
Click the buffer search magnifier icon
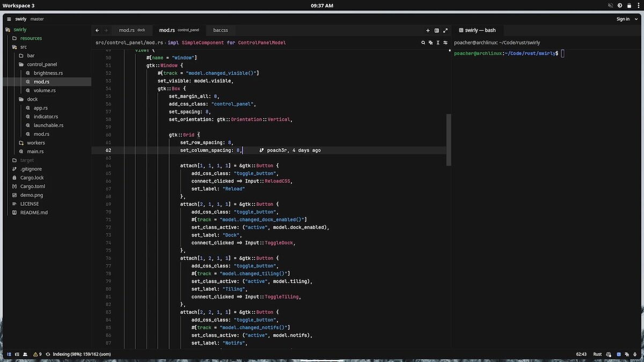[423, 42]
